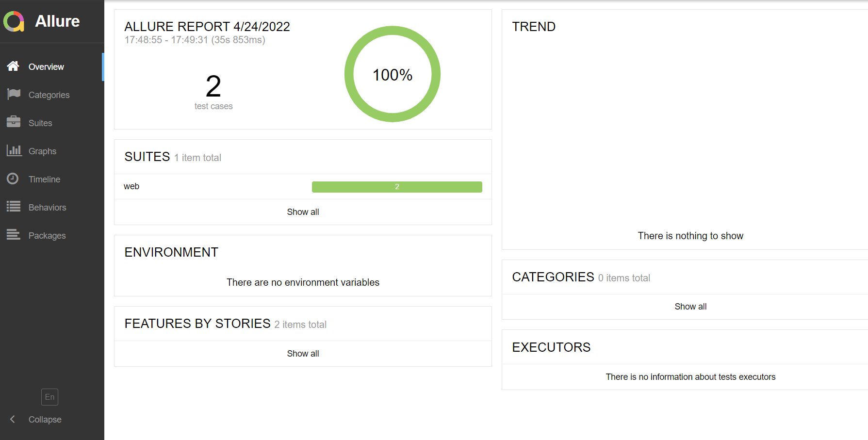Screen dimensions: 868x440
Task: Go to the Behaviors menu item
Action: [47, 208]
